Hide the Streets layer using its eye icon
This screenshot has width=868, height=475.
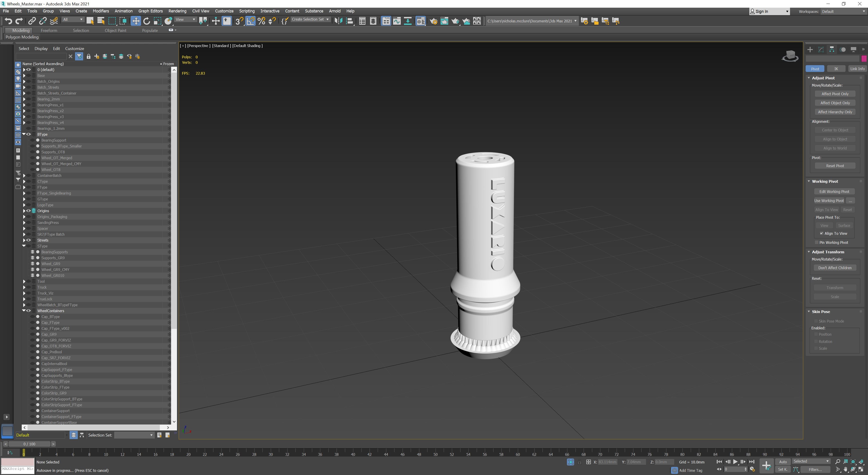[29, 240]
